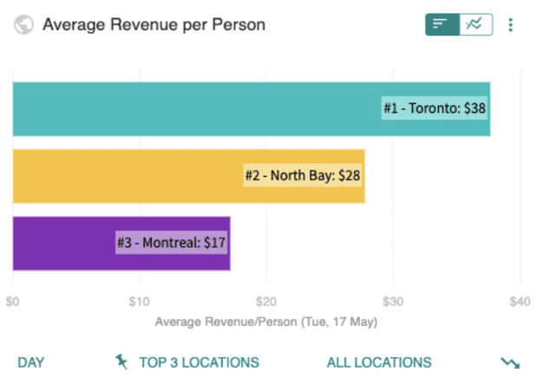Viewport: 543px width, 392px height.
Task: Click the $30 axis label
Action: (x=393, y=302)
